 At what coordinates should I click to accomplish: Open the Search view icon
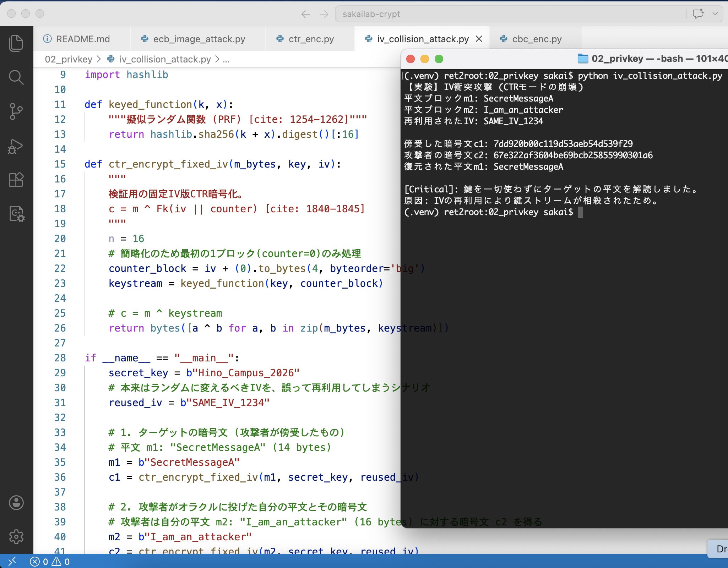[x=16, y=77]
